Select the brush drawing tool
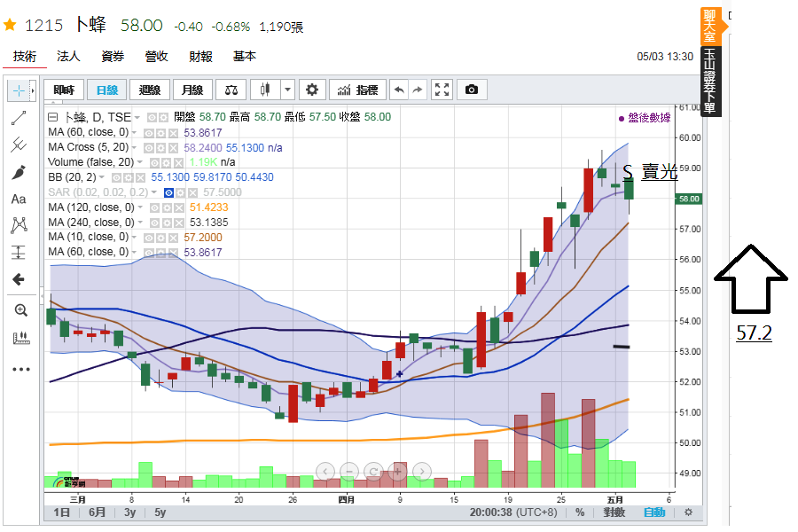 tap(19, 172)
